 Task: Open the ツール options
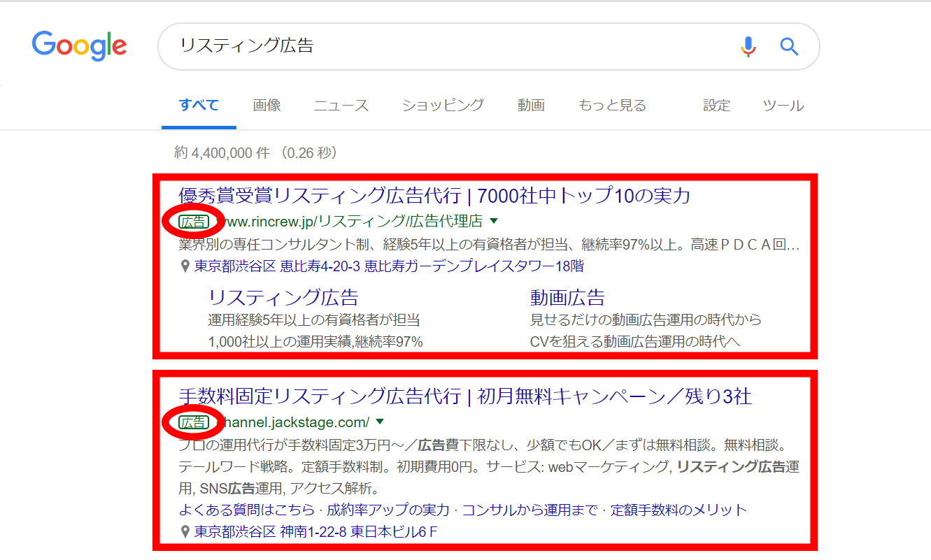click(x=783, y=106)
